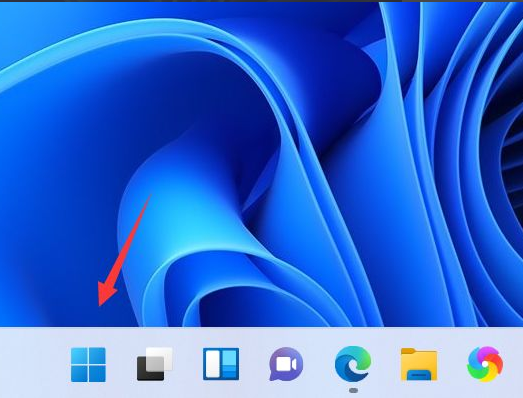Click the black square of the Task View icon
The width and height of the screenshot is (523, 398).
tap(150, 369)
